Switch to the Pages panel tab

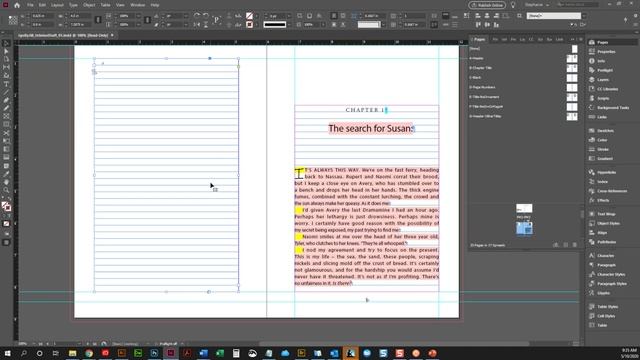(479, 40)
